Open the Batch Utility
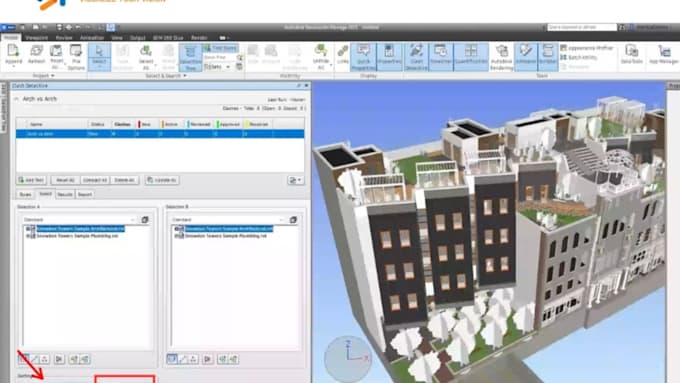 579,57
